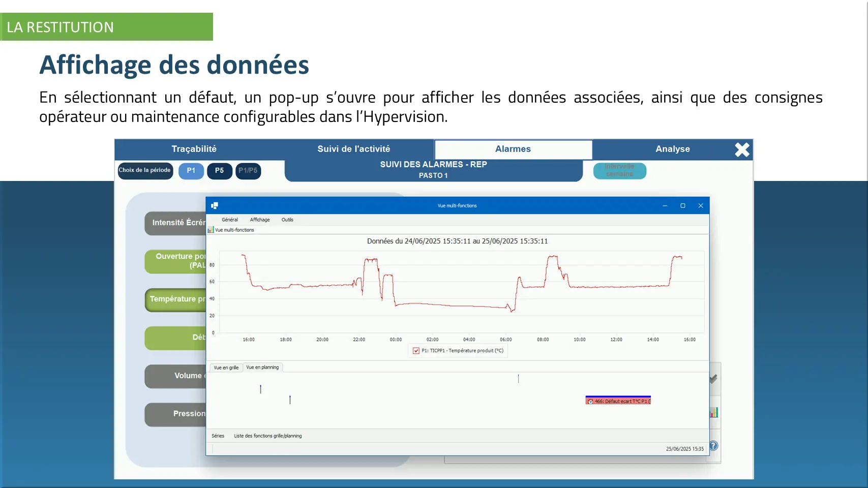Screen dimensions: 868x488
Task: Switch to the Vue en grille tab
Action: click(x=226, y=368)
